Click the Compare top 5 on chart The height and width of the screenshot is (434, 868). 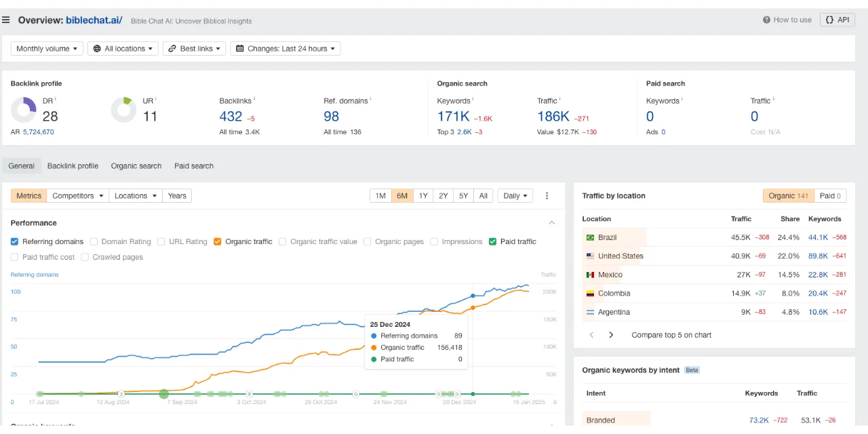pyautogui.click(x=671, y=335)
